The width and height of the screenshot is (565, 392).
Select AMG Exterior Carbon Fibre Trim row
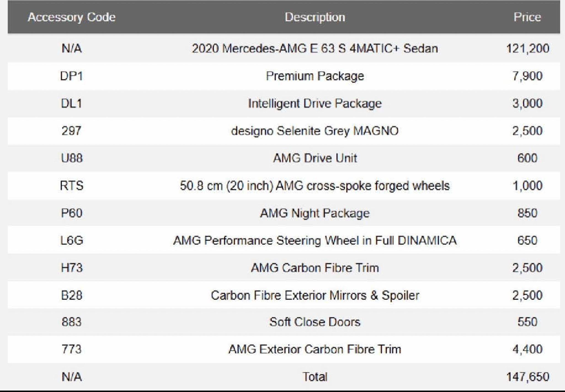(x=284, y=350)
